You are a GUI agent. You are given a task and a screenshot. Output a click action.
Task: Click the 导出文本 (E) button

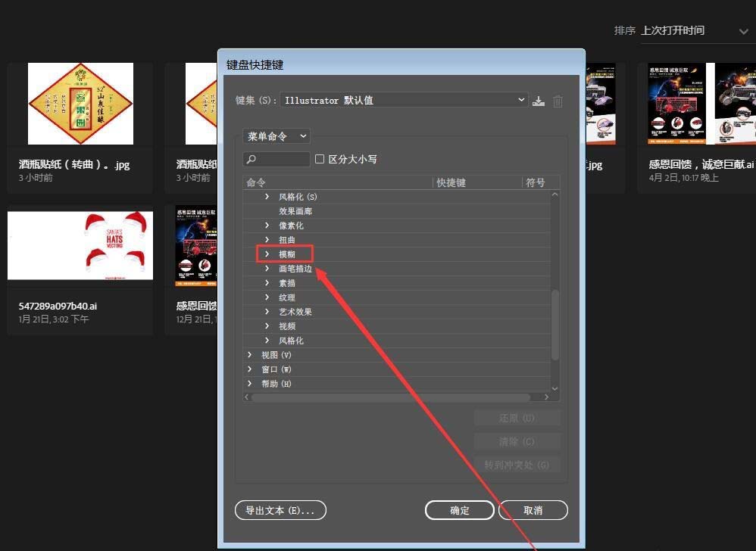pos(280,510)
